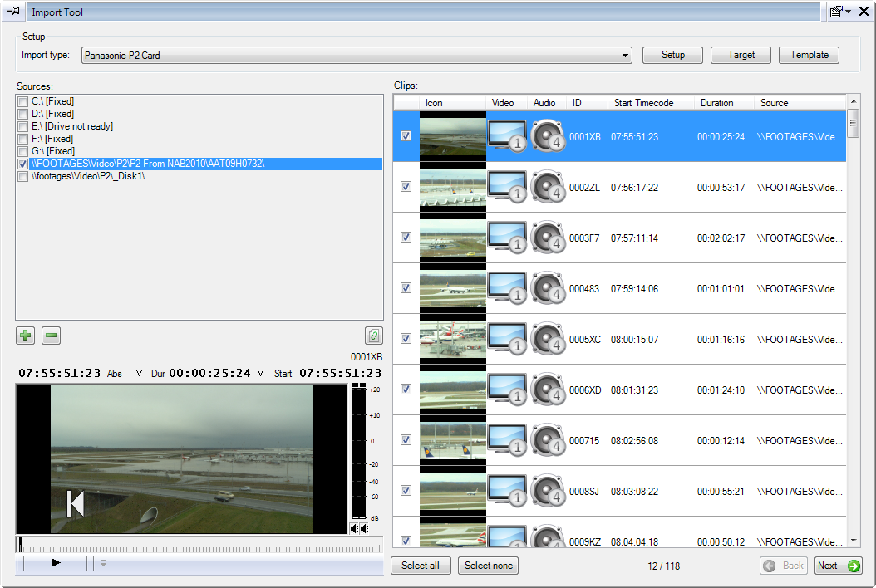Toggle the pin icon beside Import Tool title
This screenshot has width=876, height=588.
(x=12, y=11)
